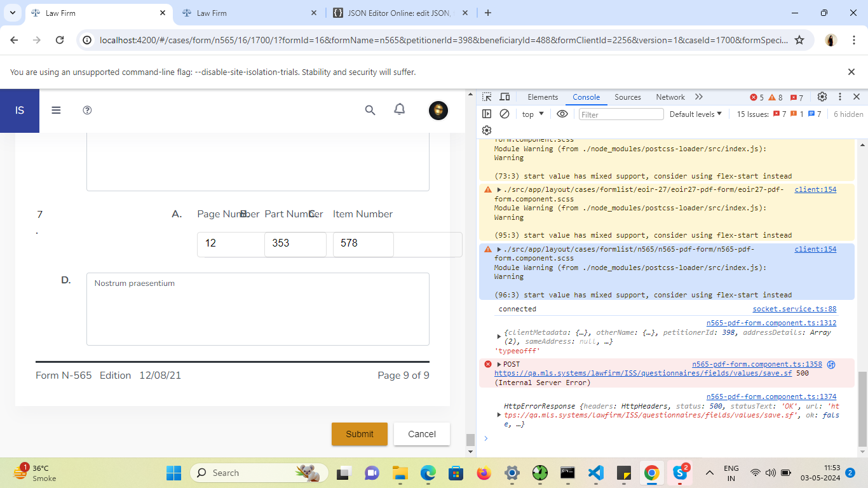Click the Page Number field containing 12

(x=231, y=244)
